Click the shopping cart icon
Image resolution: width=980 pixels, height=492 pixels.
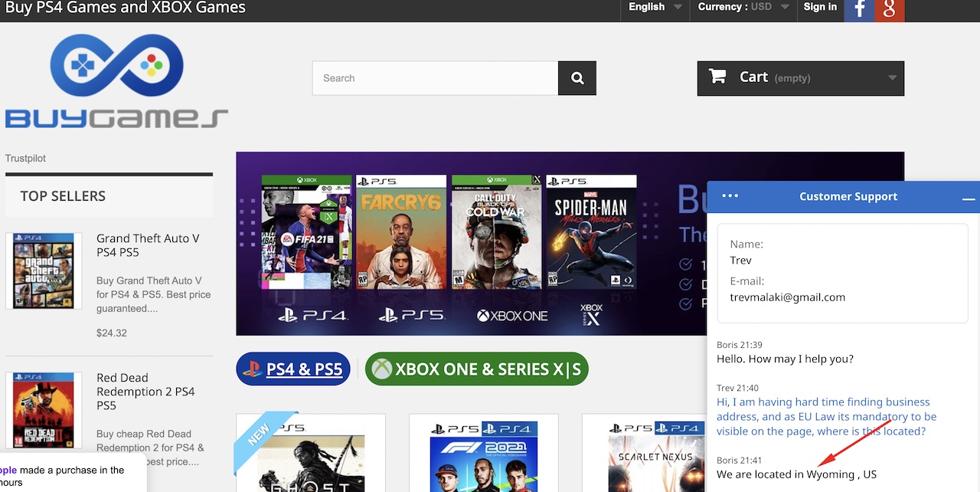pyautogui.click(x=717, y=77)
